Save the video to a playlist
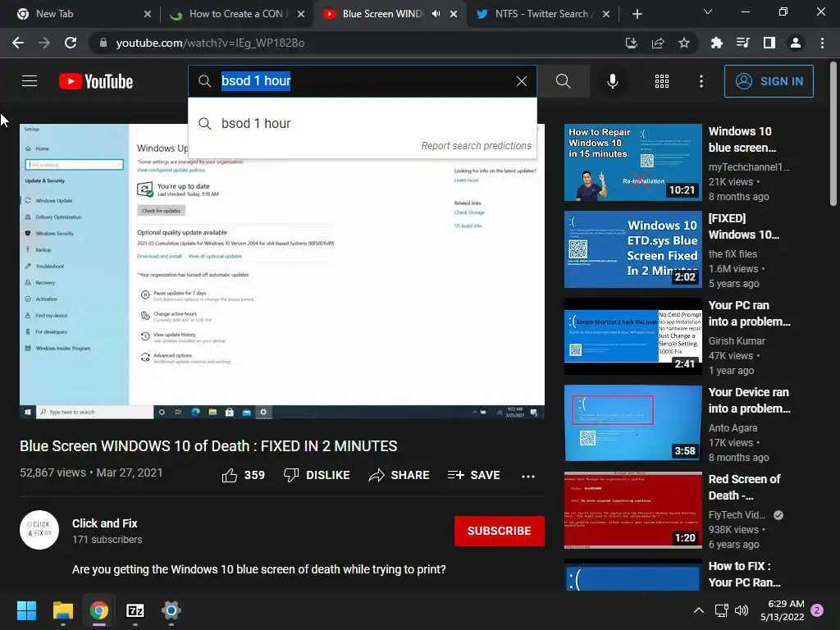Viewport: 840px width, 630px height. pos(474,475)
